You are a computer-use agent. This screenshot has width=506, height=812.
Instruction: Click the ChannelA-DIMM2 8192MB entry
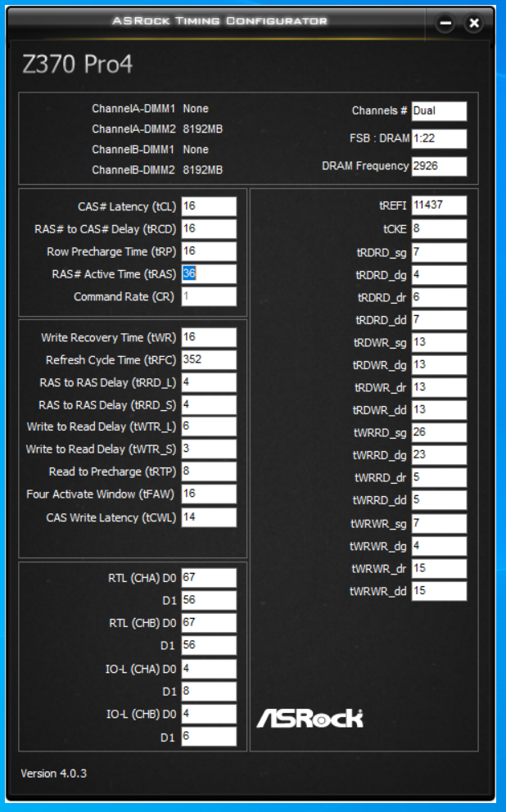[157, 129]
